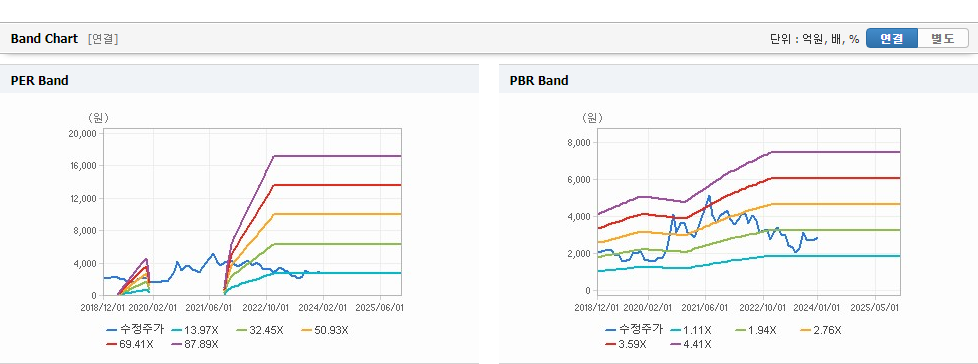
Task: Click the 16,000 y-axis label in PER chart
Action: pos(82,166)
